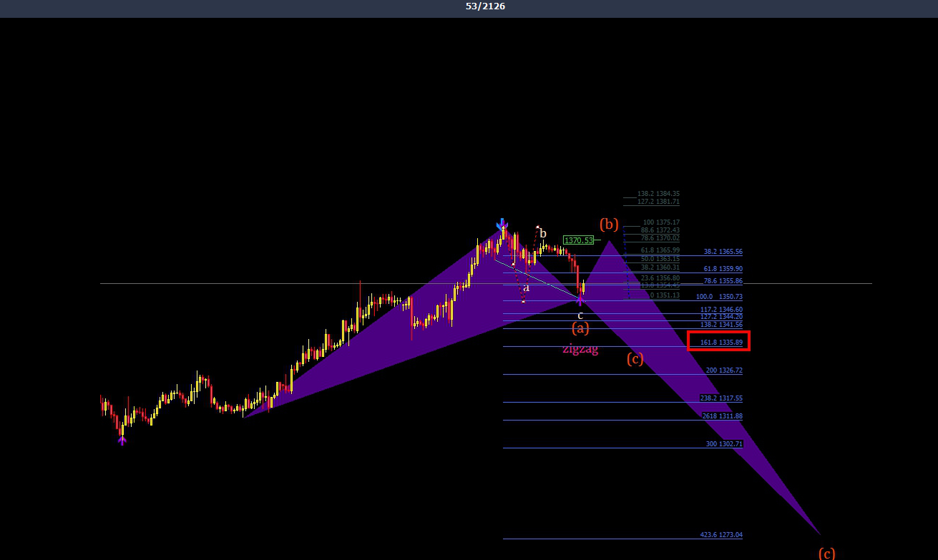Image resolution: width=938 pixels, height=560 pixels.
Task: Select the orange (b) wave label
Action: pyautogui.click(x=609, y=224)
